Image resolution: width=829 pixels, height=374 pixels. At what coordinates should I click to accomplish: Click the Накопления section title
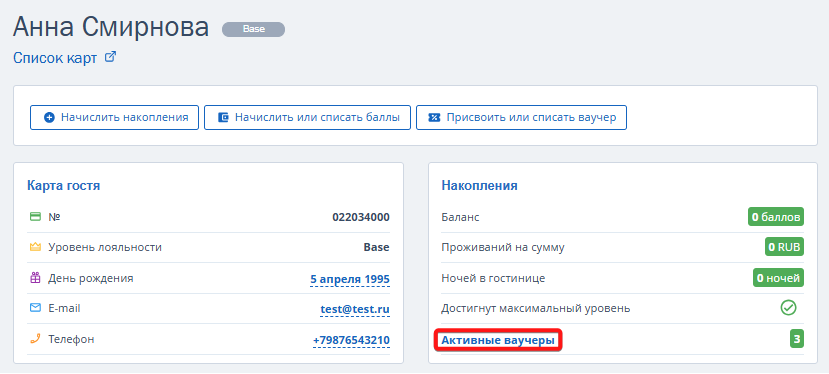(x=479, y=186)
